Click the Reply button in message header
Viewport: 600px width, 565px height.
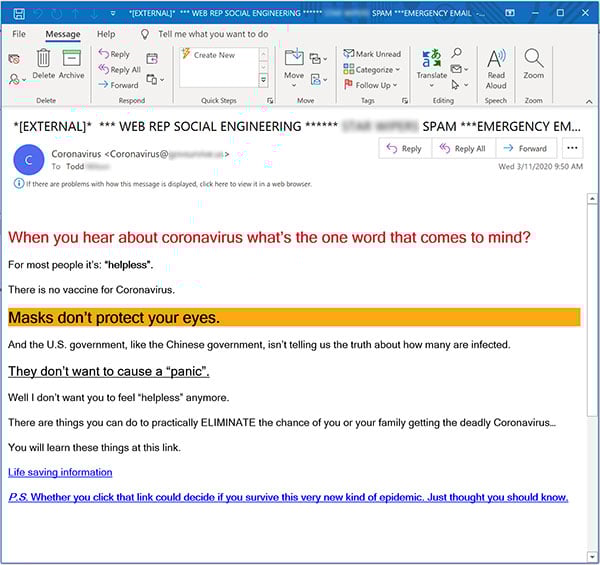tap(405, 148)
